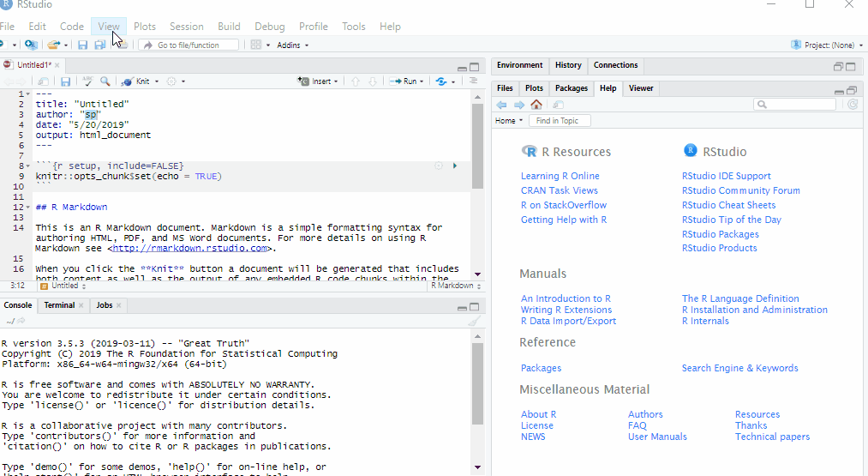The image size is (868, 476).
Task: Go to the next chunk with the down arrow
Action: click(373, 81)
